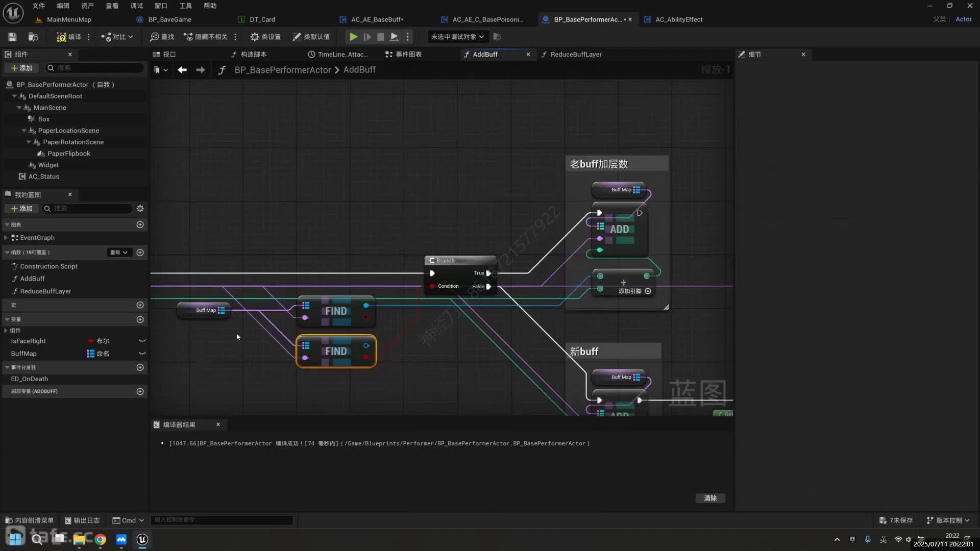Viewport: 980px width, 551px height.
Task: Click 添加 button in components panel
Action: 21,68
